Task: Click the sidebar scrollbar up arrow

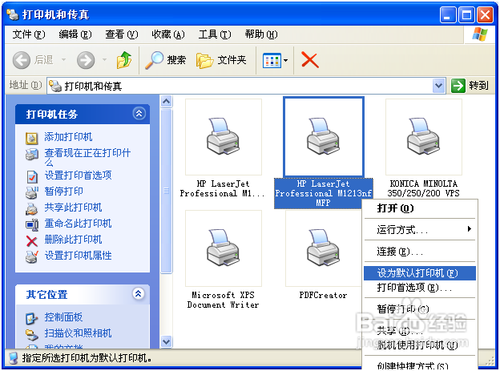Action: click(166, 101)
